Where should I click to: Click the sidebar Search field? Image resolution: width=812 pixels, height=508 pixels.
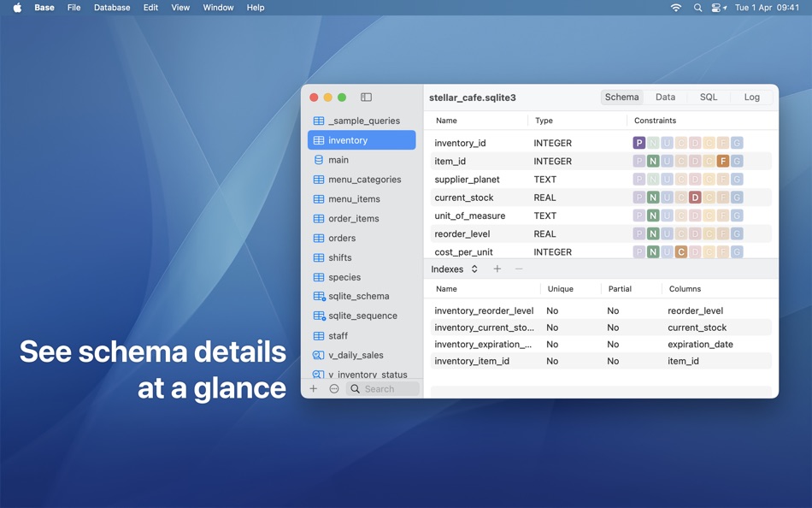383,389
